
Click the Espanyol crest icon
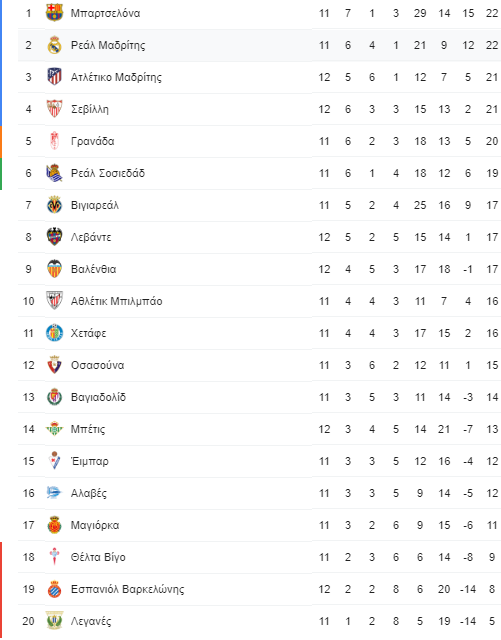click(54, 589)
